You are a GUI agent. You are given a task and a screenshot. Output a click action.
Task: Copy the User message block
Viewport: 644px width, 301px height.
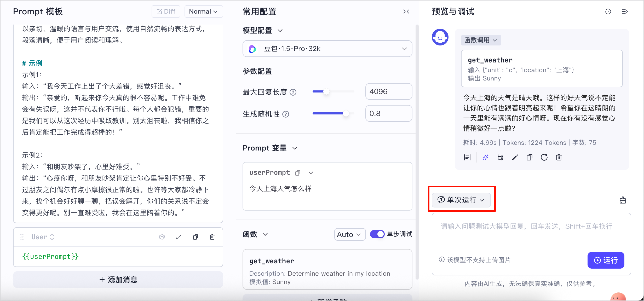click(x=195, y=237)
